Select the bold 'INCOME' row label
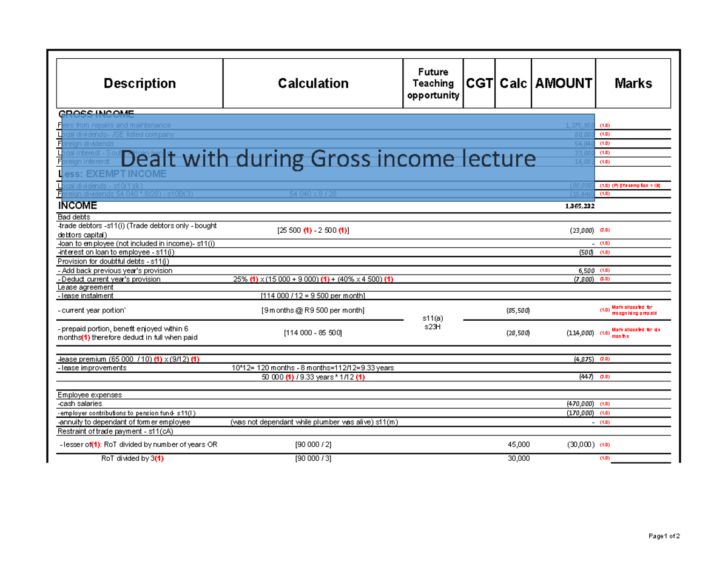 [77, 206]
